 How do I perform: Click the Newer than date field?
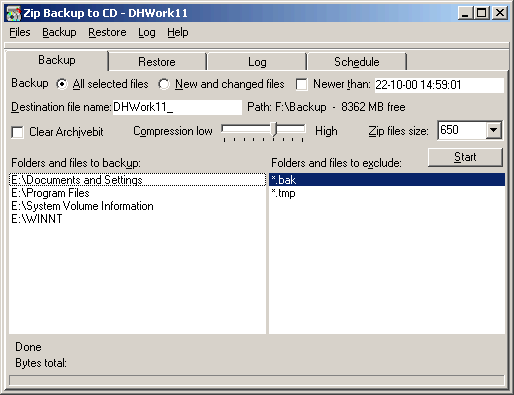point(439,85)
